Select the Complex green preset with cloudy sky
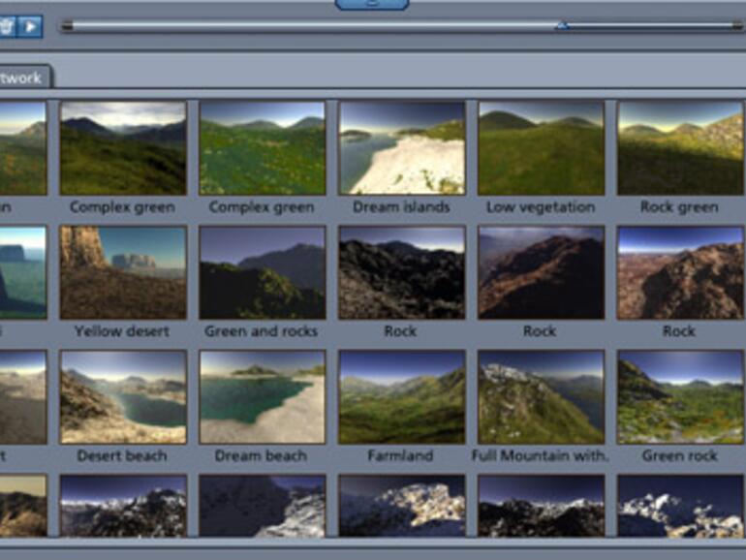 [x=123, y=148]
